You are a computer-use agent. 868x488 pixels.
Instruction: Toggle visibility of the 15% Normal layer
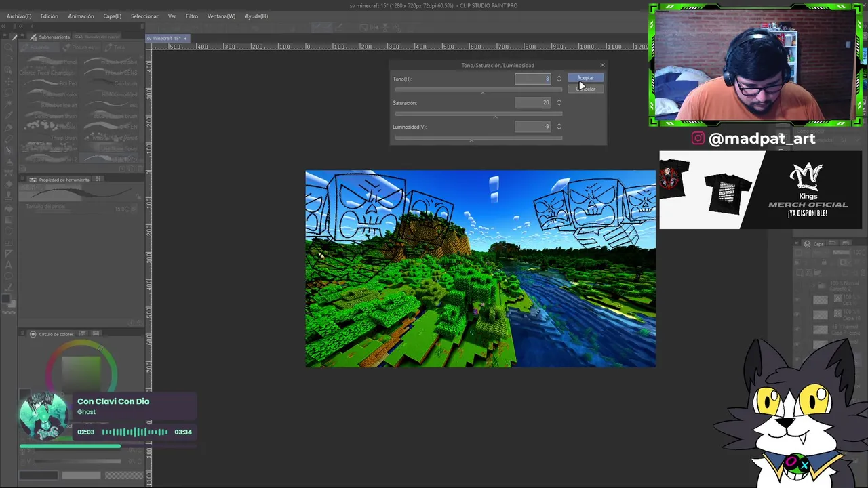point(797,329)
